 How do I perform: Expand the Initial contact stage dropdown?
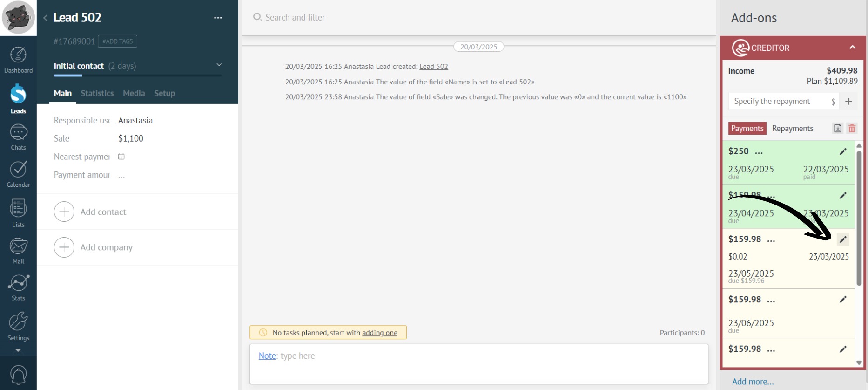(x=219, y=65)
